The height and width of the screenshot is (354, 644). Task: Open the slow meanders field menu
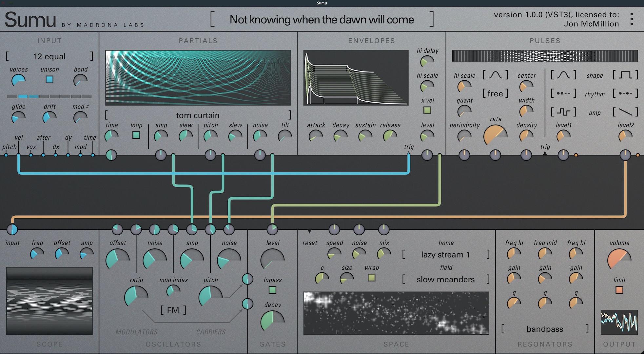coord(445,280)
